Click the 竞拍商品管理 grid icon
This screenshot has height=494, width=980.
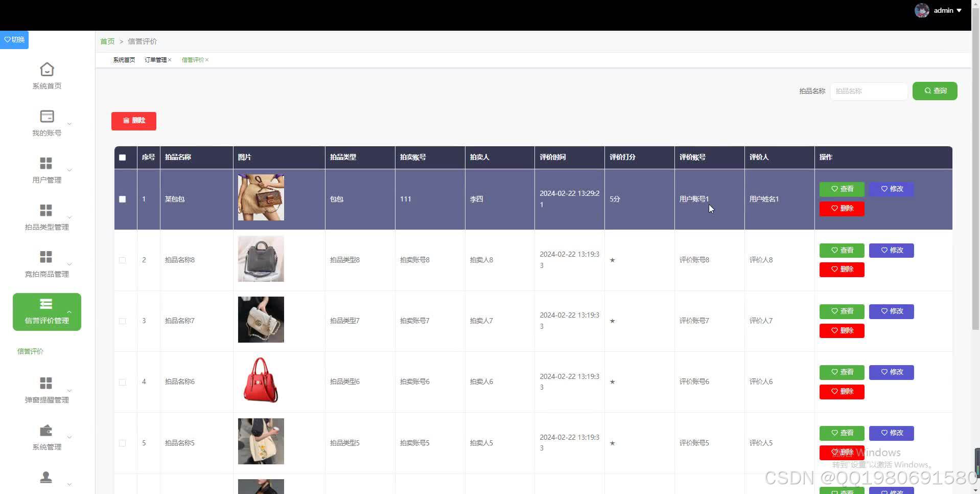(46, 257)
